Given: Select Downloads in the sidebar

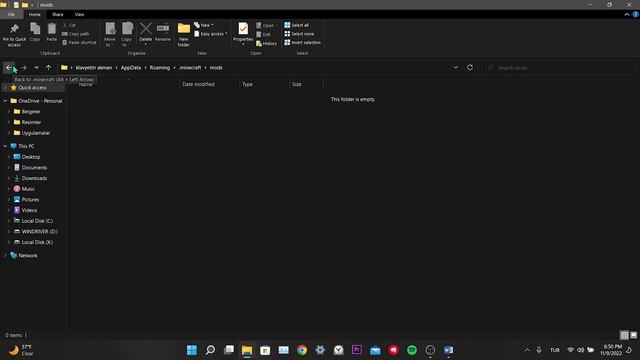Looking at the screenshot, I should click(x=34, y=178).
